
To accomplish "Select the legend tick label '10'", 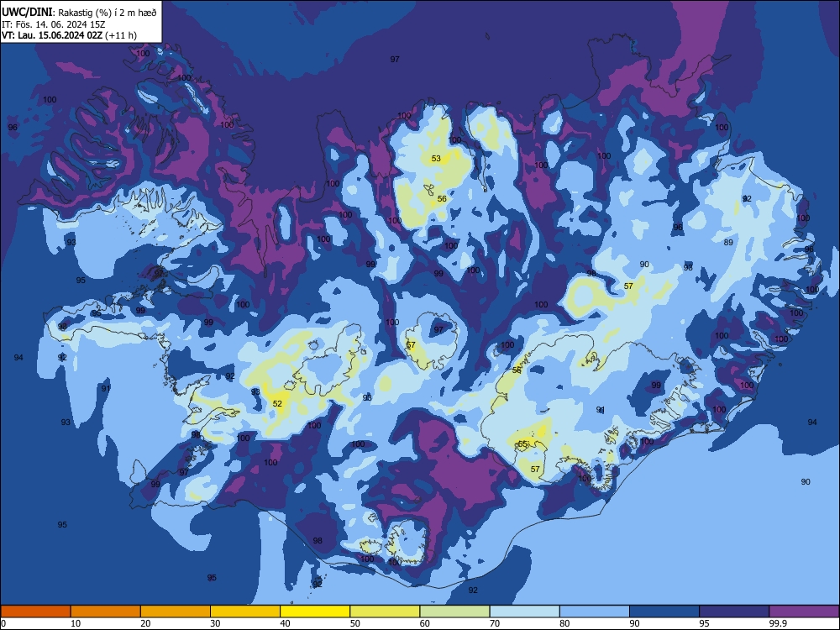I will pyautogui.click(x=76, y=623).
